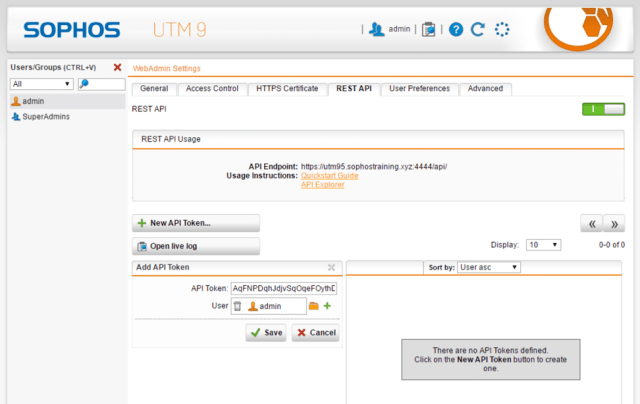The image size is (640, 404).
Task: Open the Display count dropdown
Action: (543, 245)
